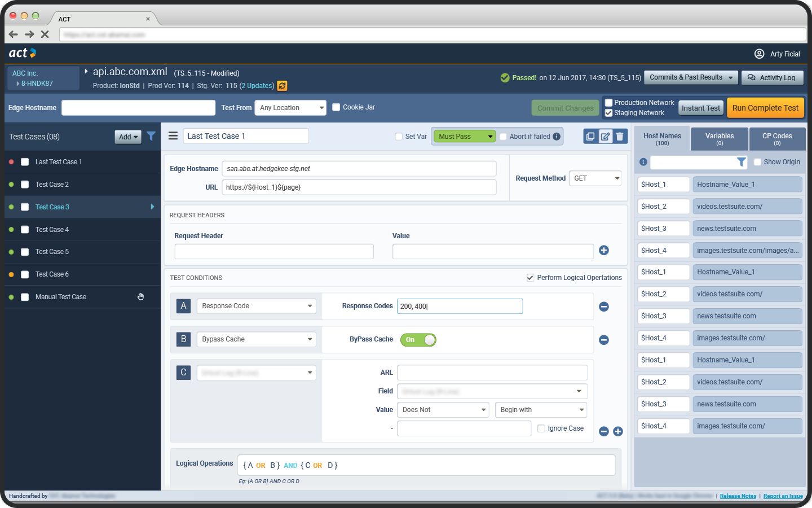Click the Abort if failed info icon
The height and width of the screenshot is (508, 812).
pyautogui.click(x=557, y=137)
